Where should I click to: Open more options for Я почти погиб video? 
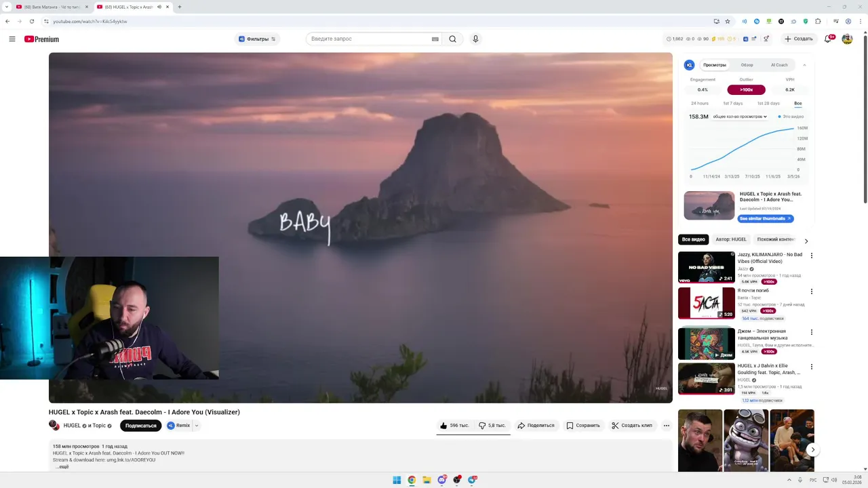pyautogui.click(x=811, y=291)
